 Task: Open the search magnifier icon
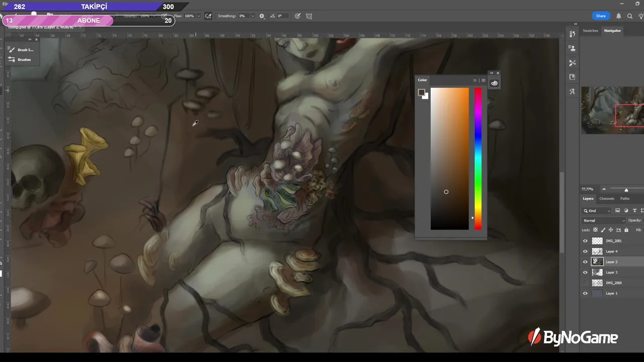[x=630, y=16]
